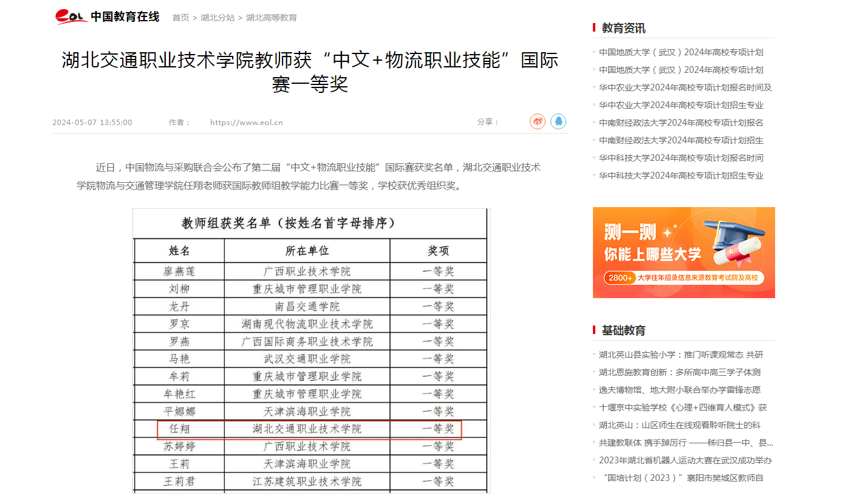Click the 所在单位 column header
The width and height of the screenshot is (845, 504).
coord(307,251)
